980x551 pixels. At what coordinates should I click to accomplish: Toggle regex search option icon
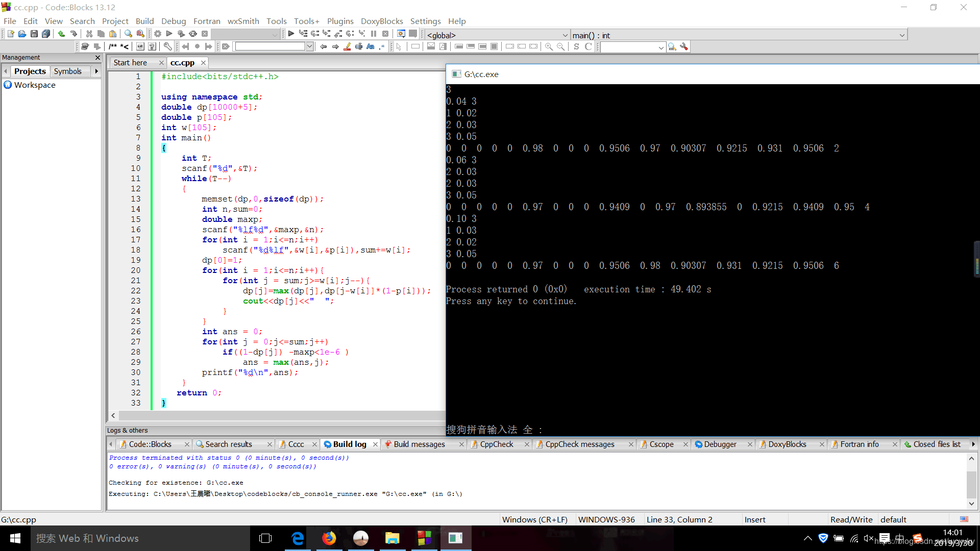[x=382, y=46]
